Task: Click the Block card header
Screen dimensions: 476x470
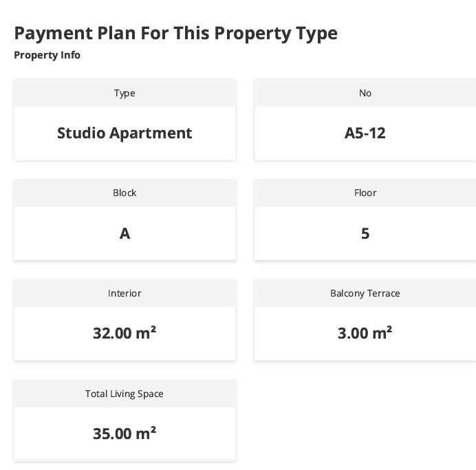Action: click(125, 193)
